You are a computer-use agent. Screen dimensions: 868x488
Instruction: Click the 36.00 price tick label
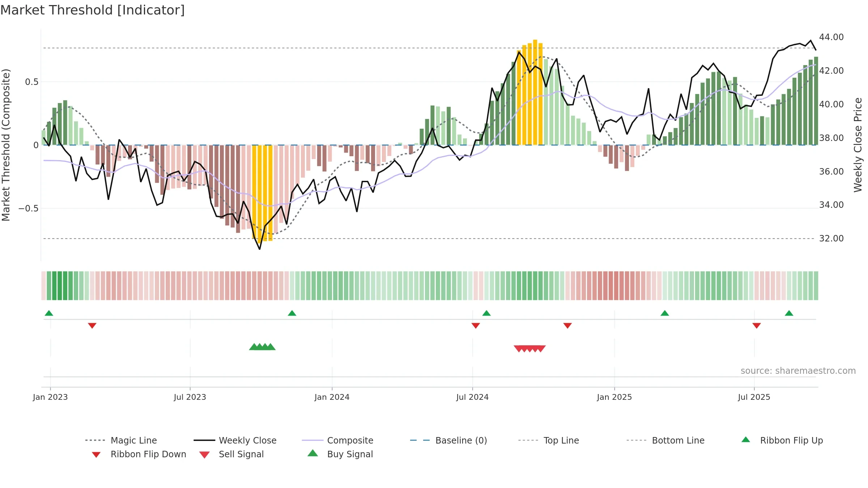tap(831, 172)
